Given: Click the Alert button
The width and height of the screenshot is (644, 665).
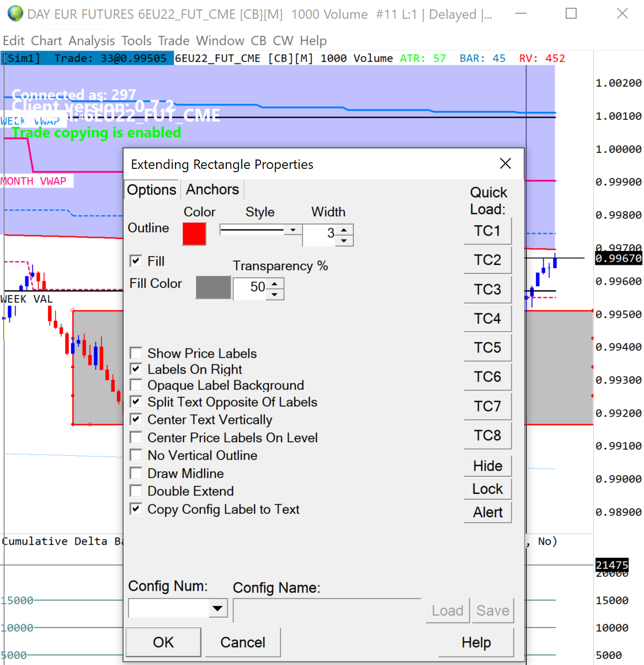Looking at the screenshot, I should [488, 512].
